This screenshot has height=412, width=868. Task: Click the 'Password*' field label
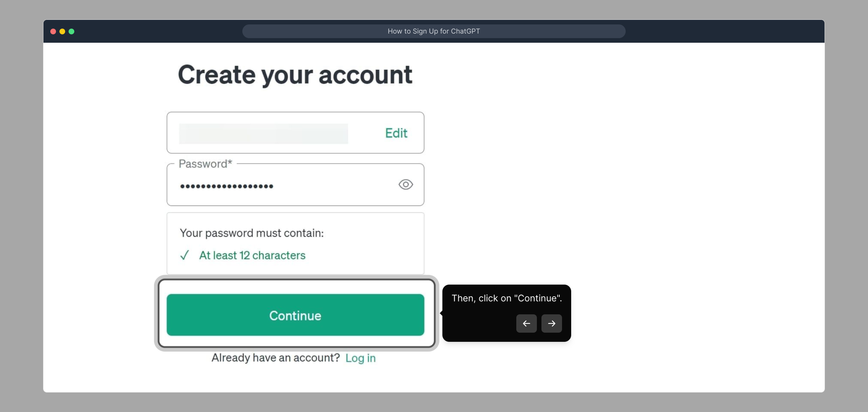[205, 164]
